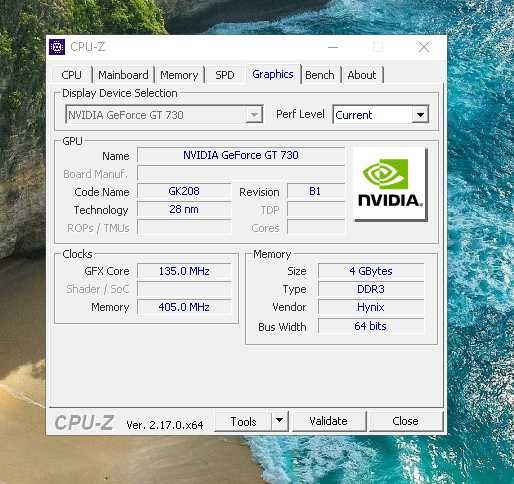The height and width of the screenshot is (484, 514).
Task: Click the Bus Width label
Action: (x=282, y=327)
